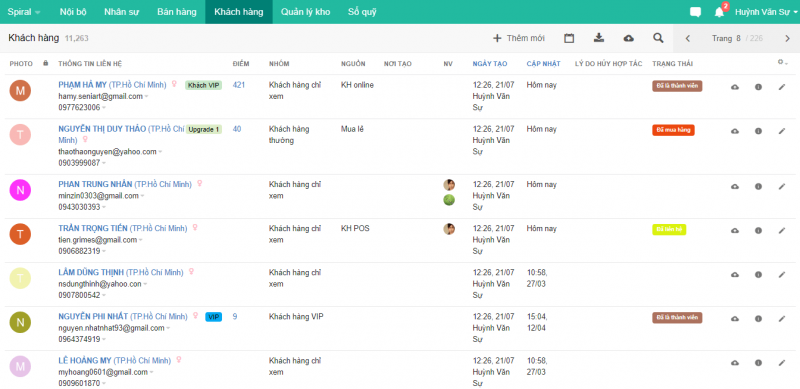800x389 pixels.
Task: Expand dropdown next to phone 0977623006
Action: coord(104,108)
